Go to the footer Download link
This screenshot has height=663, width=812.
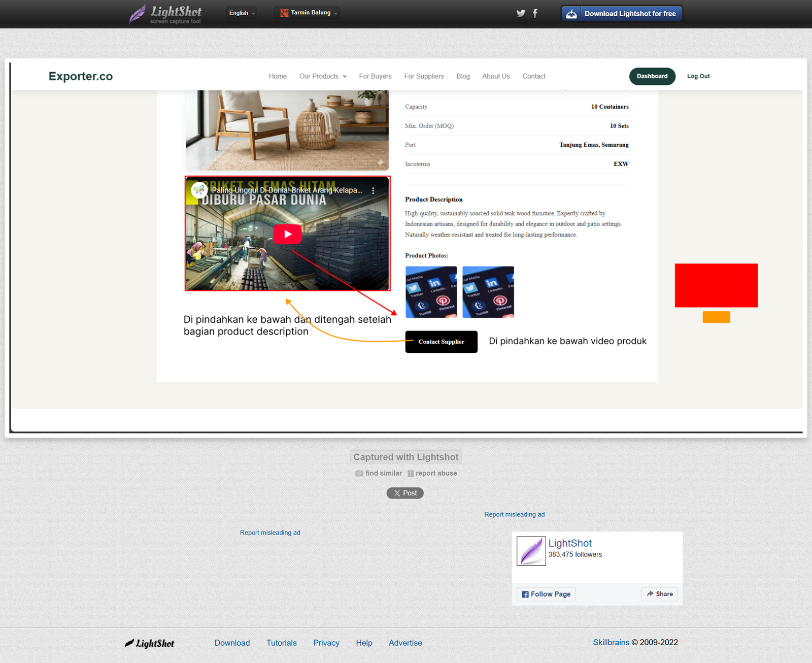click(232, 643)
